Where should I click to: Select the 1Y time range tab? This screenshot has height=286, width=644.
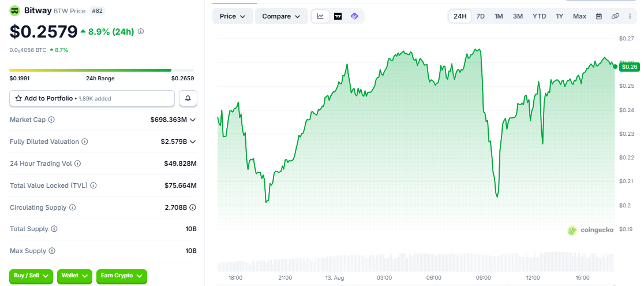click(559, 16)
